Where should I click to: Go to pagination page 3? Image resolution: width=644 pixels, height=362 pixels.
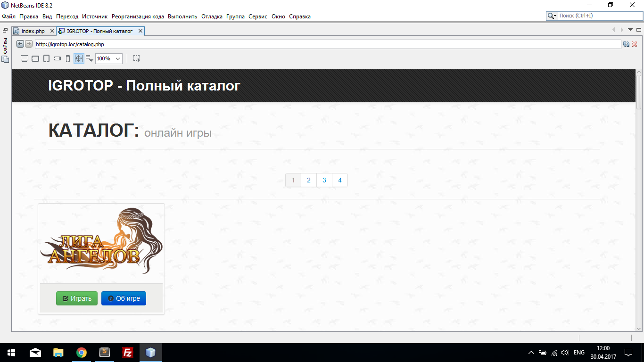click(324, 180)
